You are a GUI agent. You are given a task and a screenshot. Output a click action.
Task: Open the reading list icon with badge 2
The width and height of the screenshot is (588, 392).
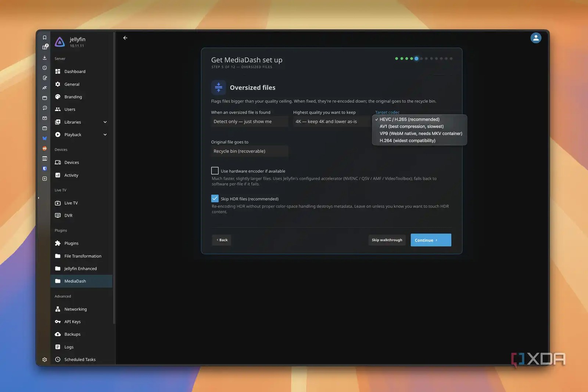44,47
